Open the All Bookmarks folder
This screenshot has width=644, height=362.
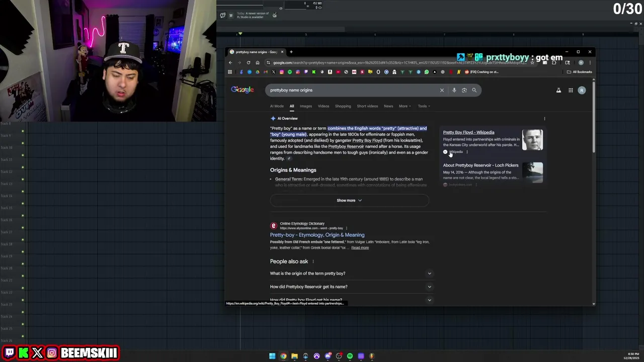(x=580, y=72)
